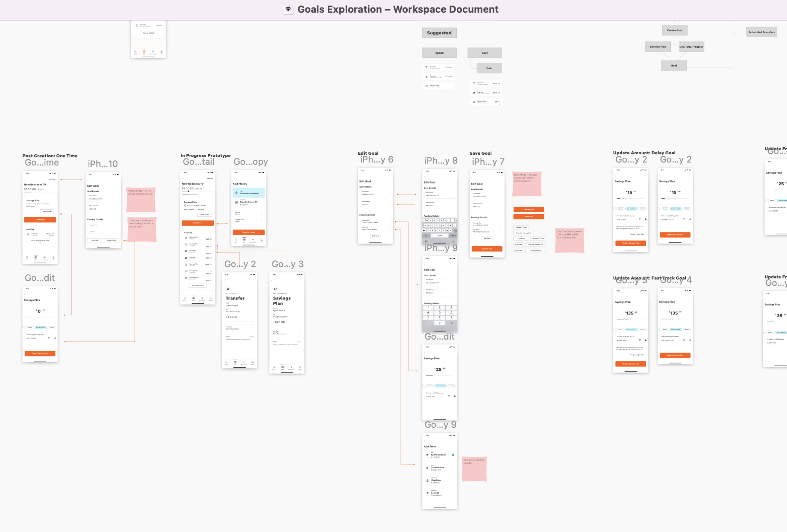787x532 pixels.
Task: Select Monthly pill under $25 Savings Plan artboard
Action: [x=451, y=386]
